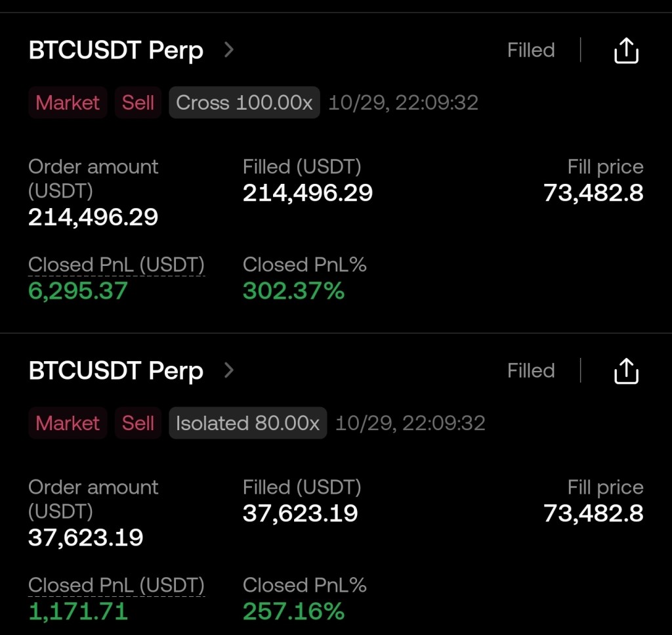Expand the first BTCUSDT Perp chevron arrow

228,50
